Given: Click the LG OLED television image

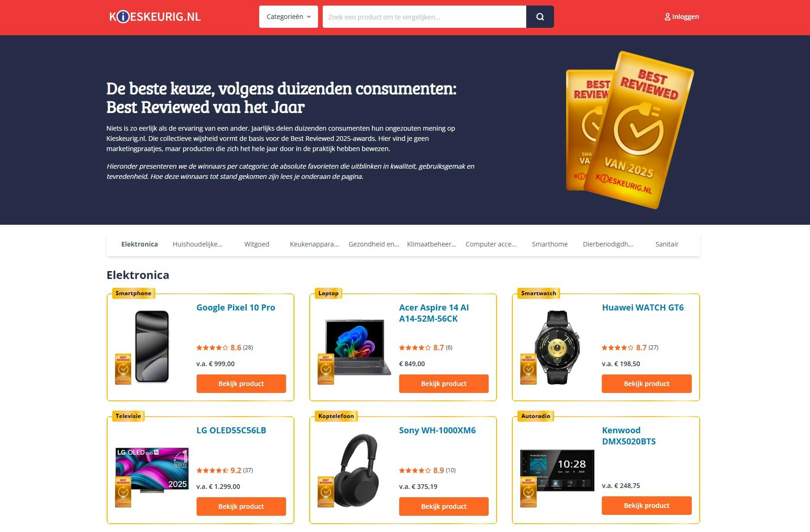Looking at the screenshot, I should coord(152,469).
